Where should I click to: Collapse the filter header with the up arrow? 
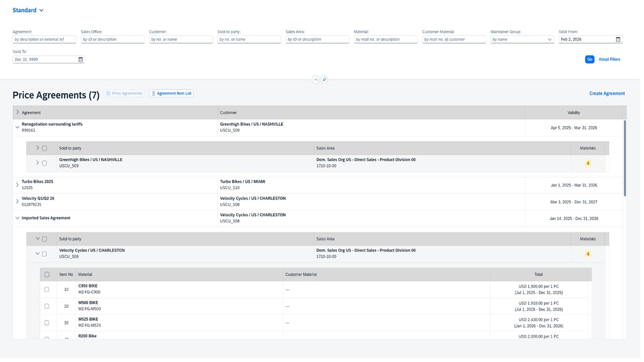point(315,80)
